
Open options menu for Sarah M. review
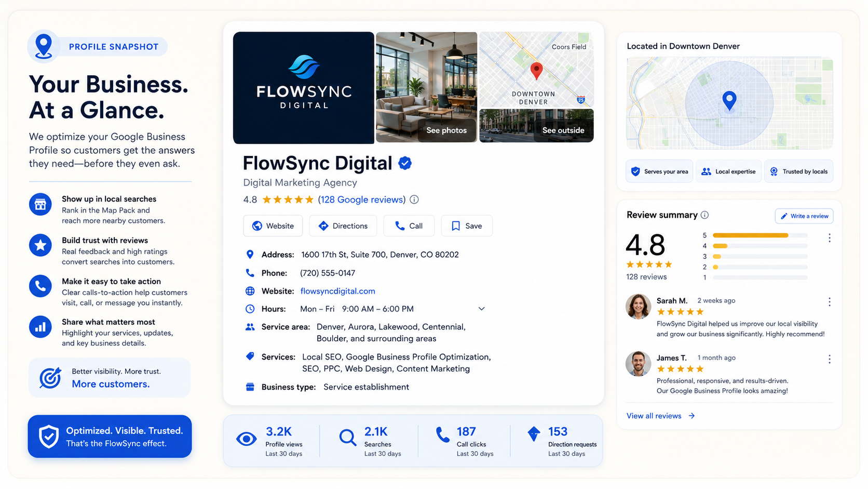coord(829,302)
